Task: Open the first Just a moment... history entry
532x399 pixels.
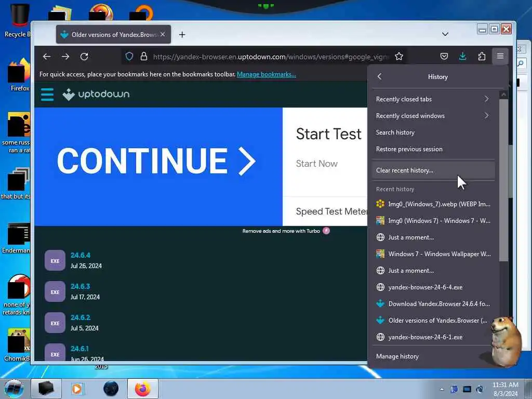Action: 433,237
